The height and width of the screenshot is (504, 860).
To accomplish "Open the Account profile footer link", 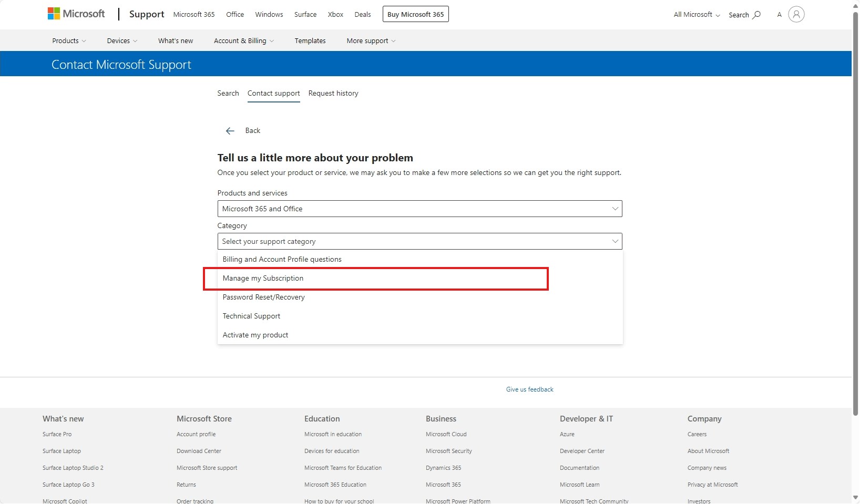I will (196, 434).
